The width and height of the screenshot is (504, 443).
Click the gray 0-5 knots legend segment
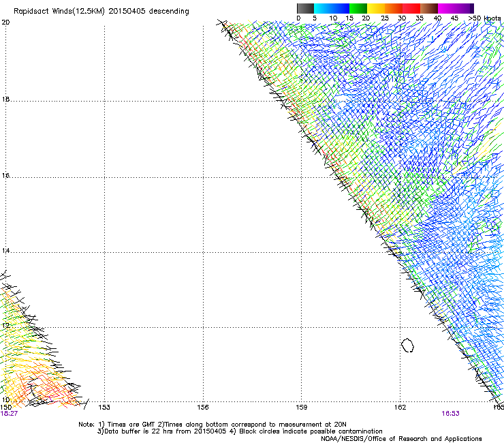coord(305,8)
